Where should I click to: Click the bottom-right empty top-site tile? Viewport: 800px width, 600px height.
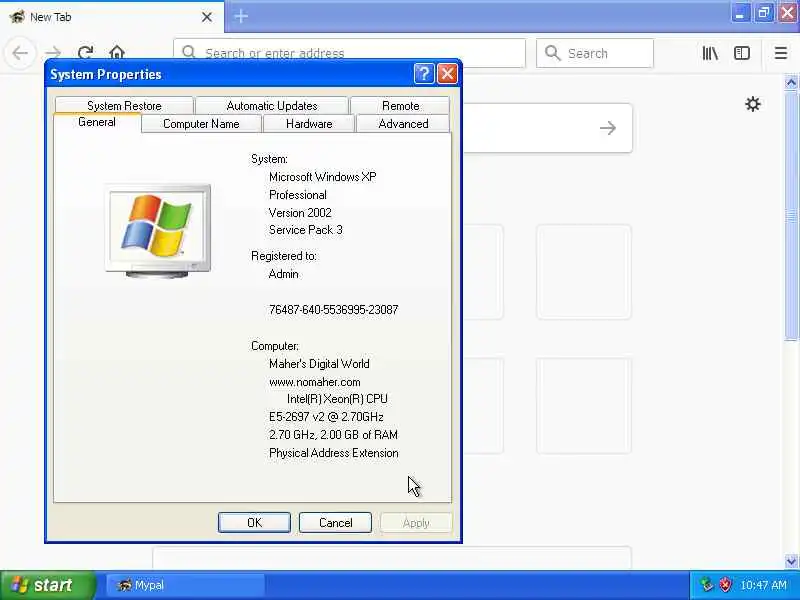(584, 406)
